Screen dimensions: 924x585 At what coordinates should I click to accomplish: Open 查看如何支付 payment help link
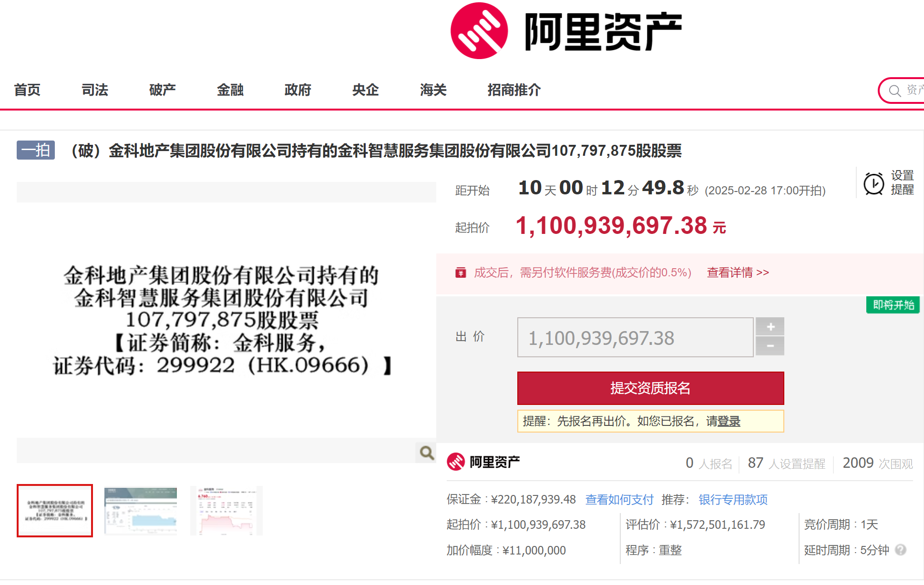(x=619, y=499)
